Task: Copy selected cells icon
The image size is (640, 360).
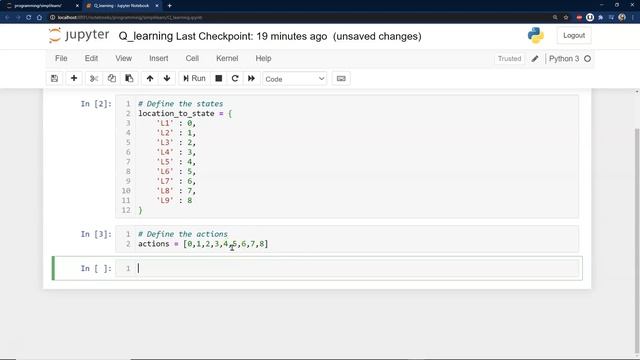Action: coord(111,78)
